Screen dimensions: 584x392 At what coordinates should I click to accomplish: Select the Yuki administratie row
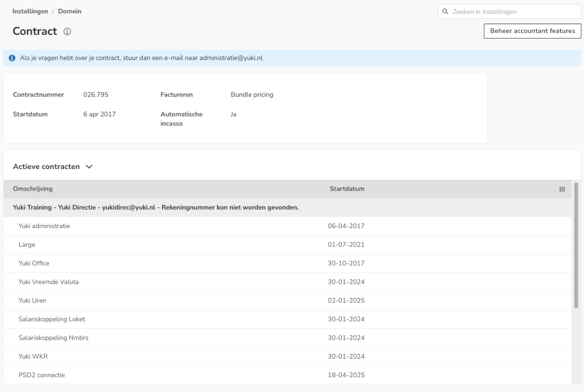[287, 226]
